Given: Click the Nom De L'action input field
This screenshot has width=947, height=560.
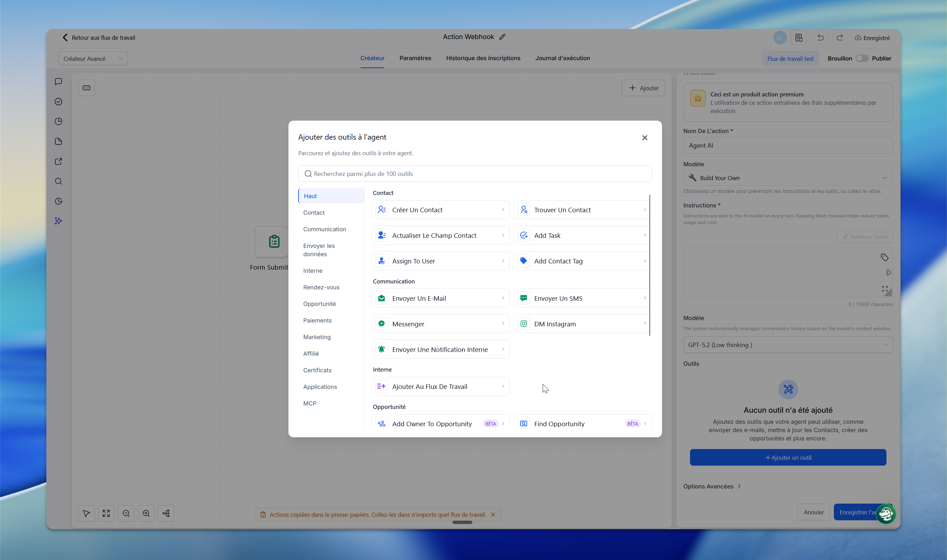Looking at the screenshot, I should (x=788, y=145).
